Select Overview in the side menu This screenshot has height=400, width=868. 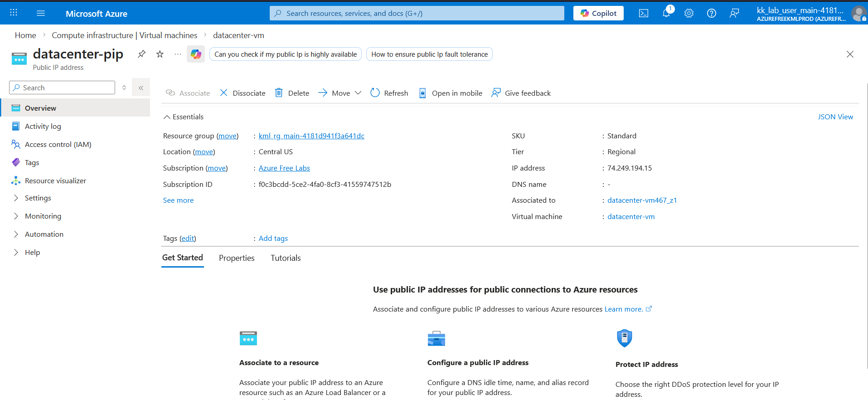pos(75,108)
